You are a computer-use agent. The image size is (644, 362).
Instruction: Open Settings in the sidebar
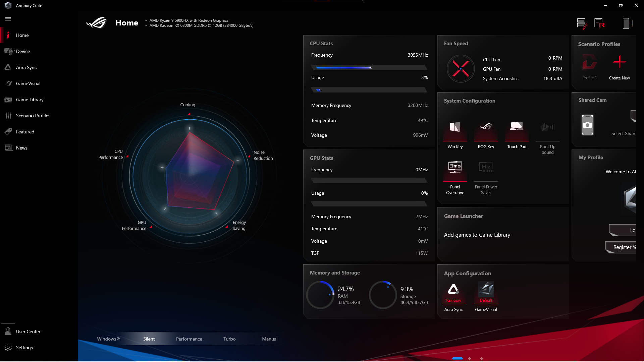point(24,348)
